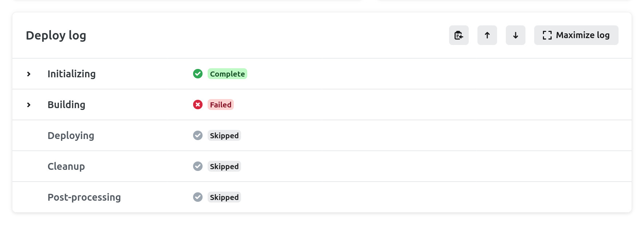Click the red Failed cross icon
644x225 pixels.
click(198, 105)
